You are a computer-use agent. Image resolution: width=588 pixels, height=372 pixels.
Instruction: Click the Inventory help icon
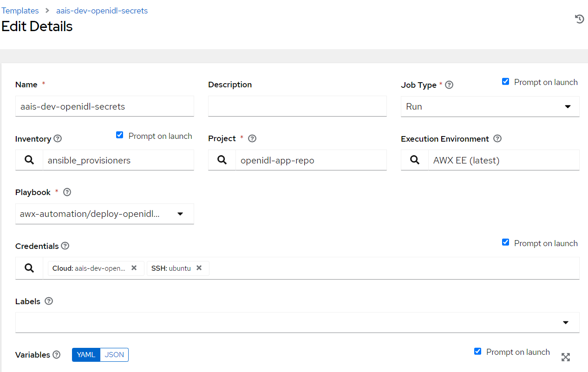(58, 139)
